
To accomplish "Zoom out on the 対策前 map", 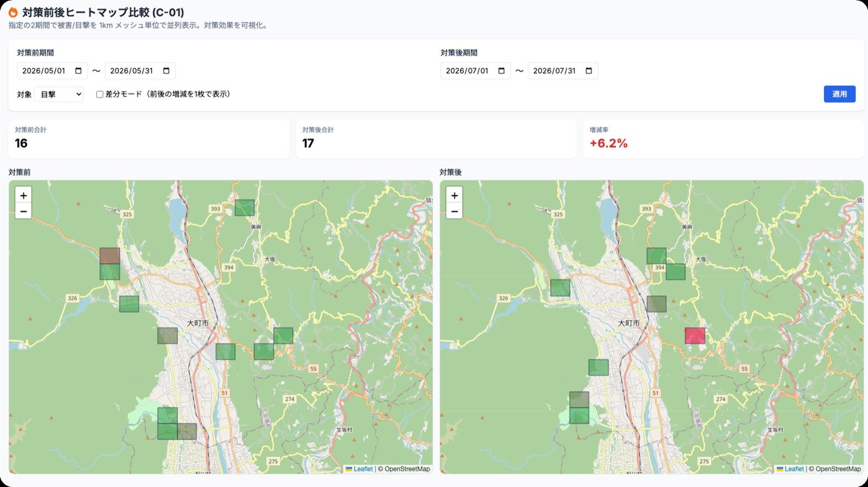I will pos(23,211).
